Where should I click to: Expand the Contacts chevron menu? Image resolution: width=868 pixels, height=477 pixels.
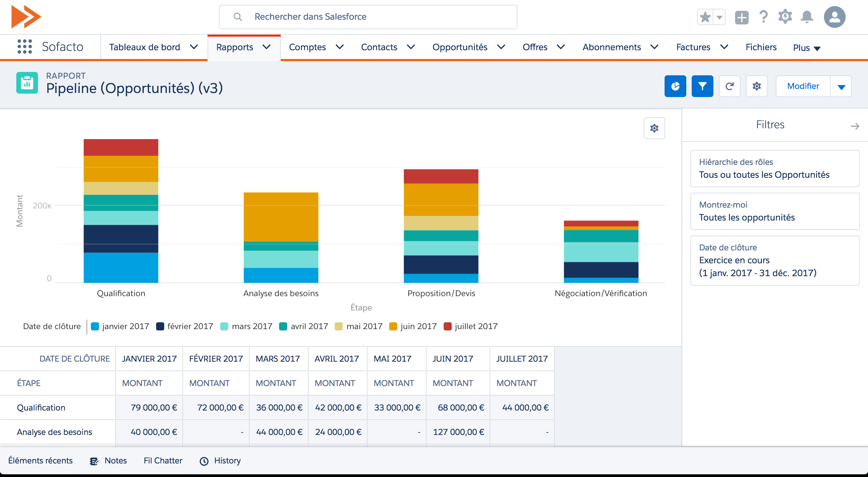coord(411,47)
